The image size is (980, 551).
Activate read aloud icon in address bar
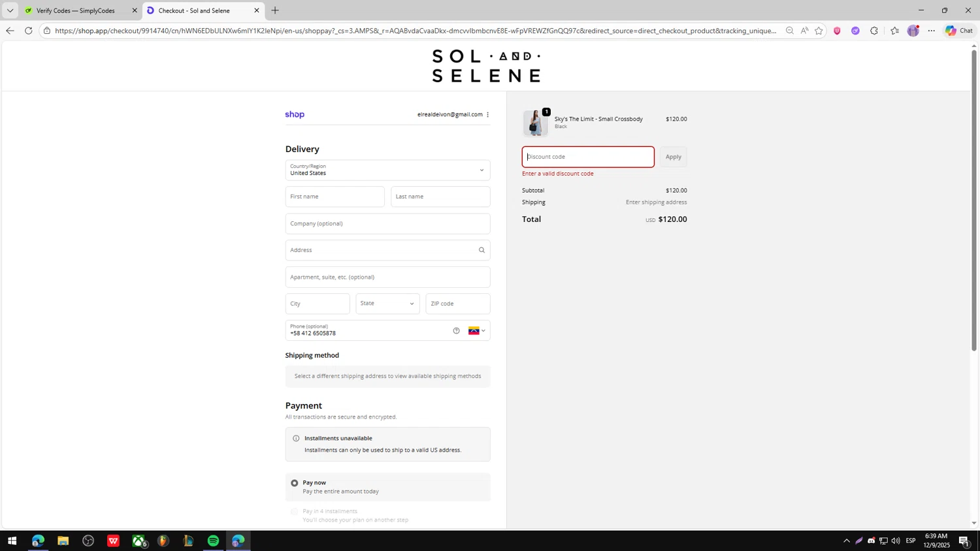coord(804,31)
